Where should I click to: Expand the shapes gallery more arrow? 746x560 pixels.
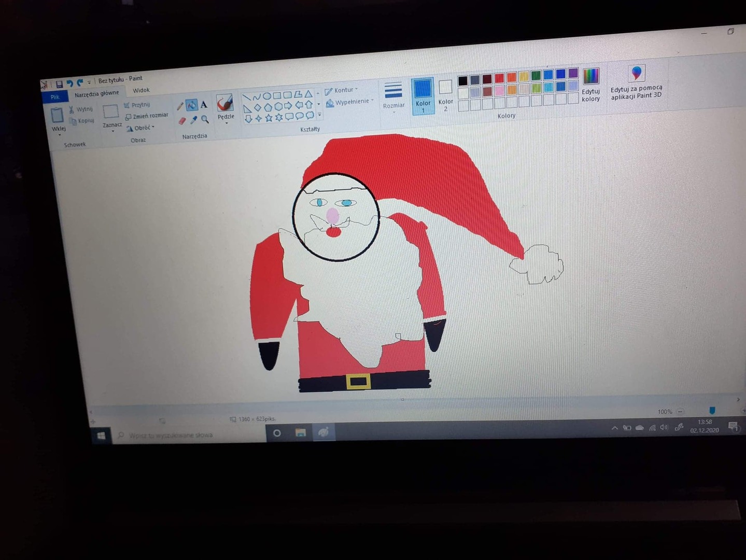tap(319, 115)
